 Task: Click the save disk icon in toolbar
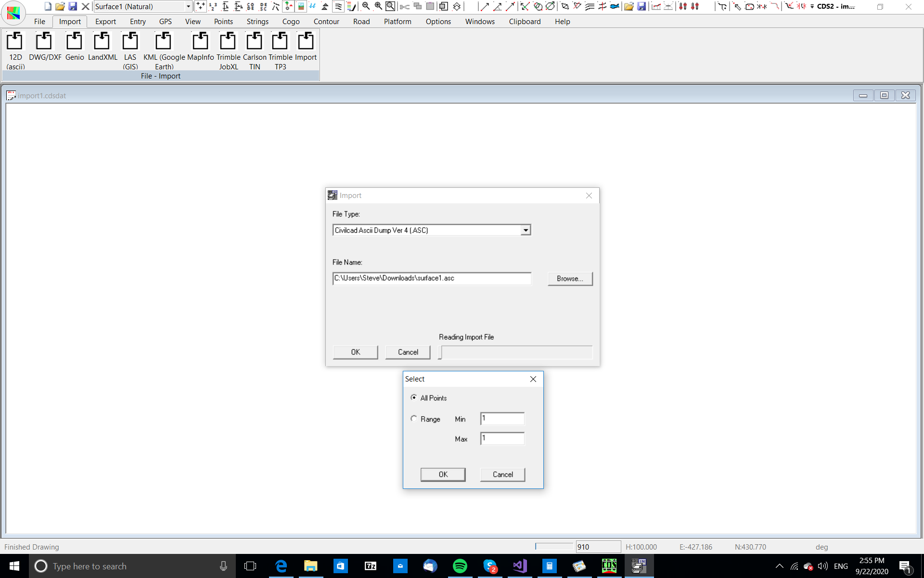coord(73,6)
